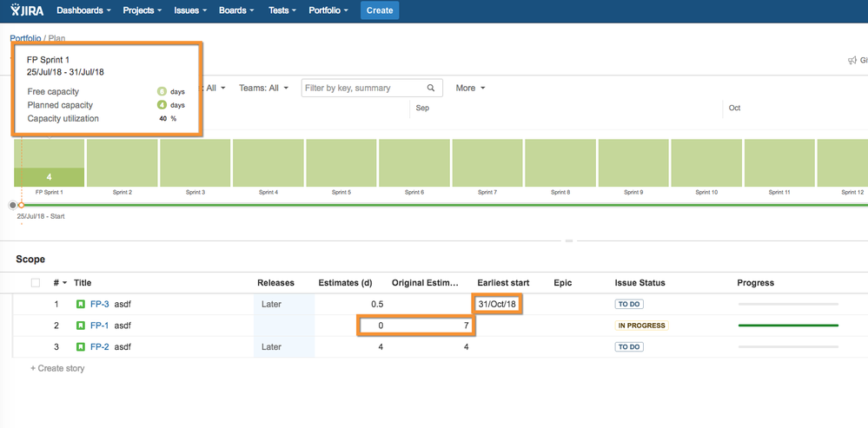
Task: Select the Sprint 8 capacity block
Action: tap(560, 162)
